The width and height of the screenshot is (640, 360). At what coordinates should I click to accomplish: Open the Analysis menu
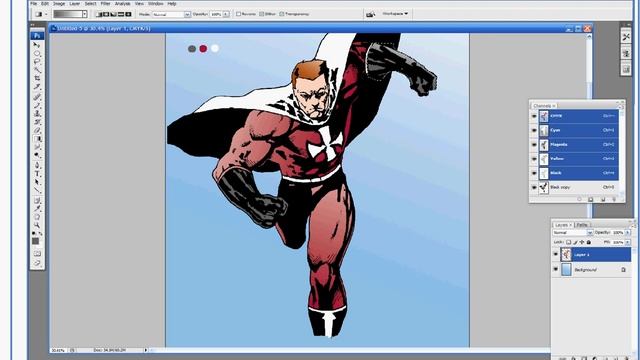[x=122, y=4]
